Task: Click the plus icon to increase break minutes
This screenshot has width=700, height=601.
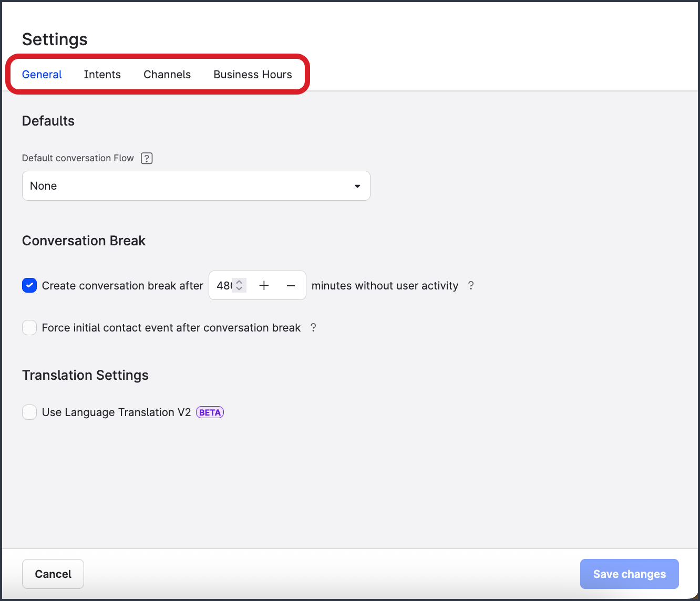Action: 264,285
